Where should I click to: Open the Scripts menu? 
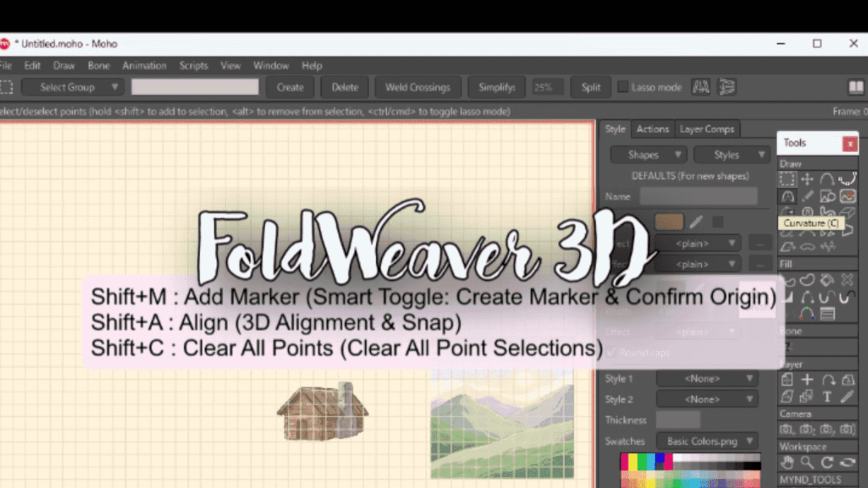tap(194, 66)
